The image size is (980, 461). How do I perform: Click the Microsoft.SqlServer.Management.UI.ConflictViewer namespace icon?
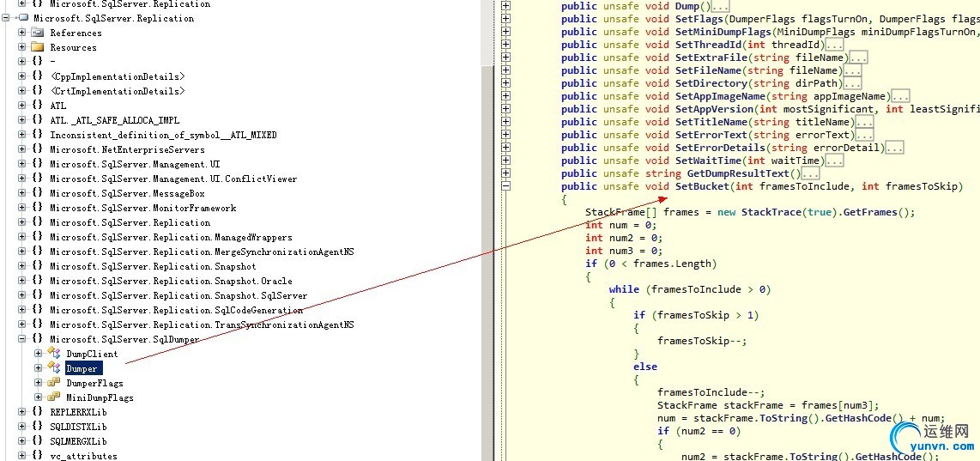pyautogui.click(x=38, y=179)
